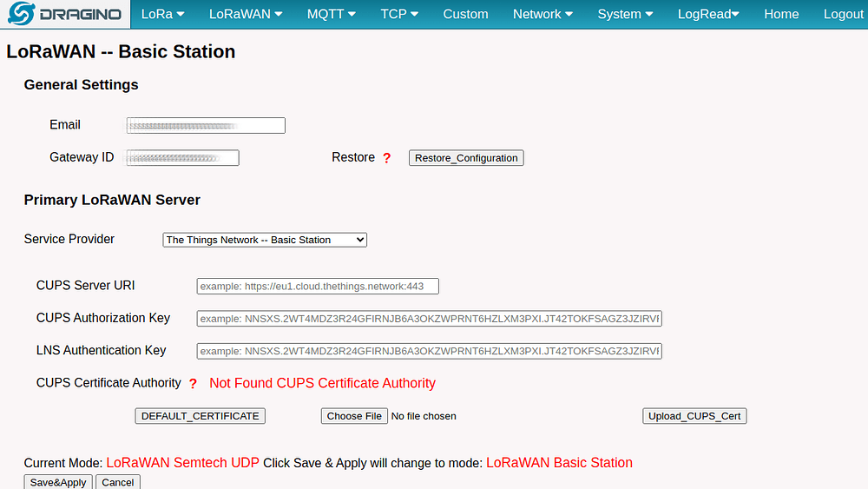
Task: Focus the CUPS Server URI field
Action: 318,287
